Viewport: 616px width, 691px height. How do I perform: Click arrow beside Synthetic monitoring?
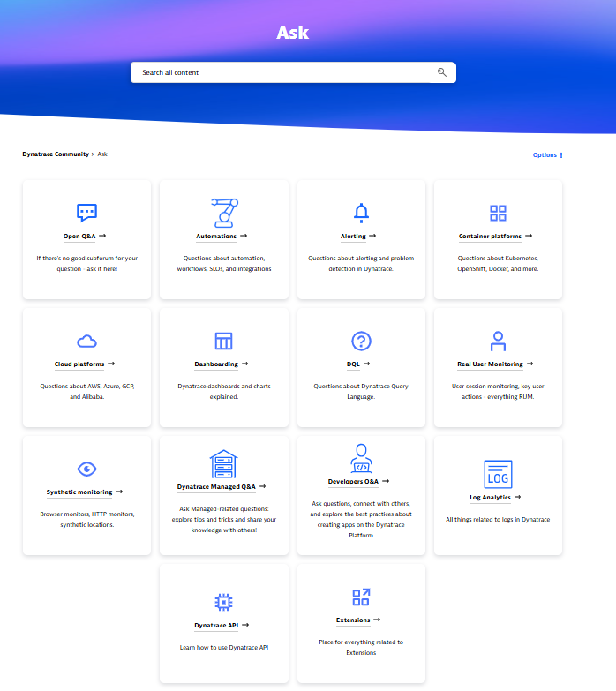[x=119, y=492]
